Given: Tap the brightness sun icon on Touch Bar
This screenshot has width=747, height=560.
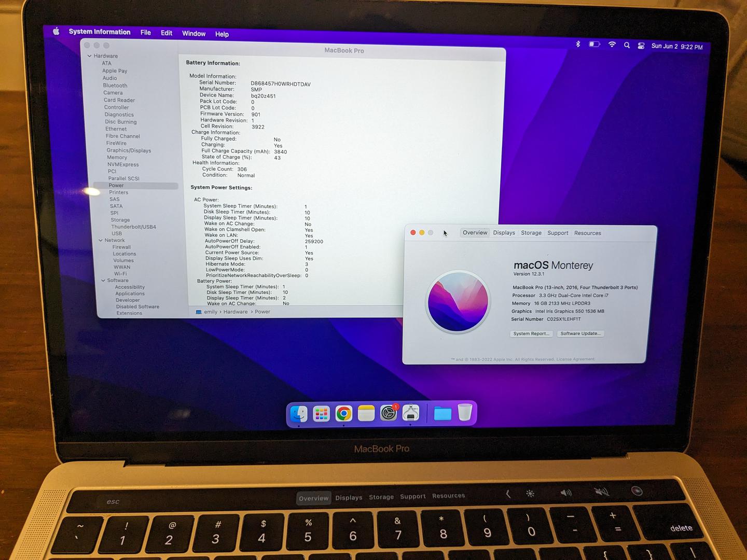Looking at the screenshot, I should pos(530,494).
